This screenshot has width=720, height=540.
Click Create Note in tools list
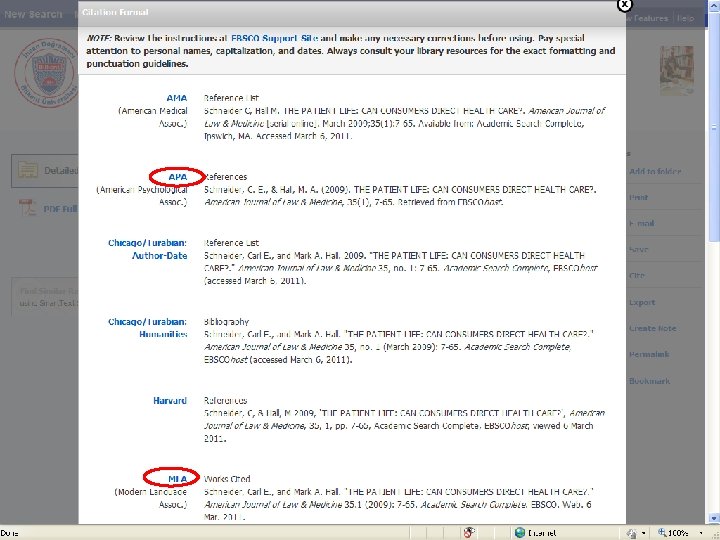(652, 329)
